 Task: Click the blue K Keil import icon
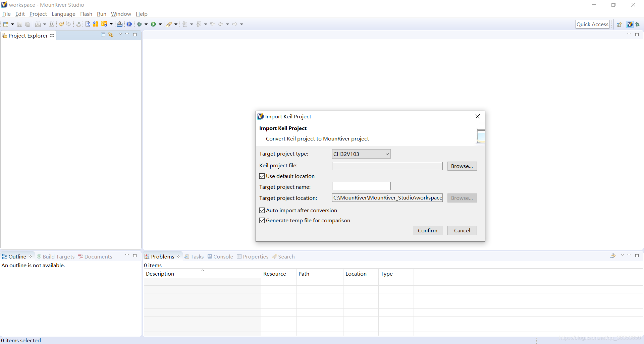point(129,24)
